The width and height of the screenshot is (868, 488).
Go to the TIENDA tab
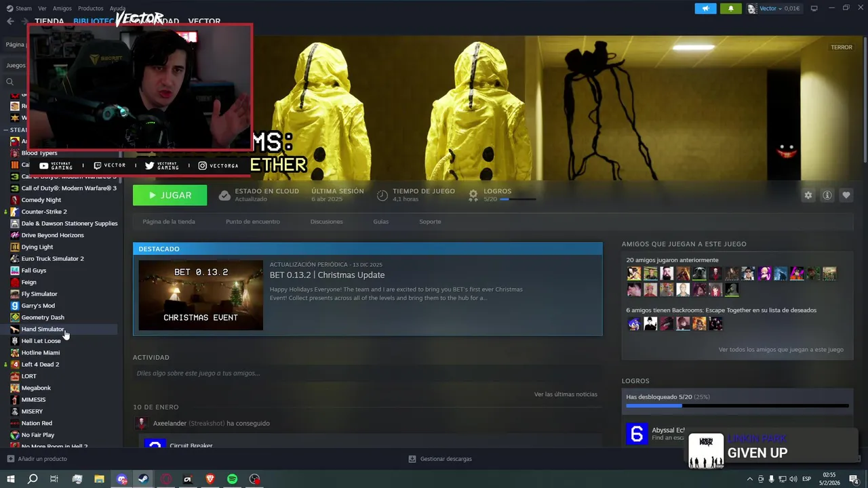click(49, 22)
